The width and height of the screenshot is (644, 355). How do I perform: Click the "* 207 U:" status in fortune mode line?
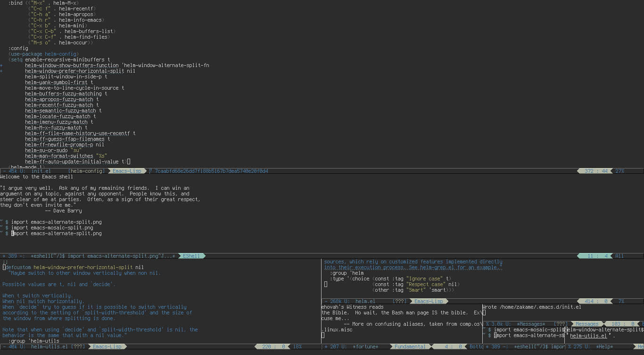(335, 347)
